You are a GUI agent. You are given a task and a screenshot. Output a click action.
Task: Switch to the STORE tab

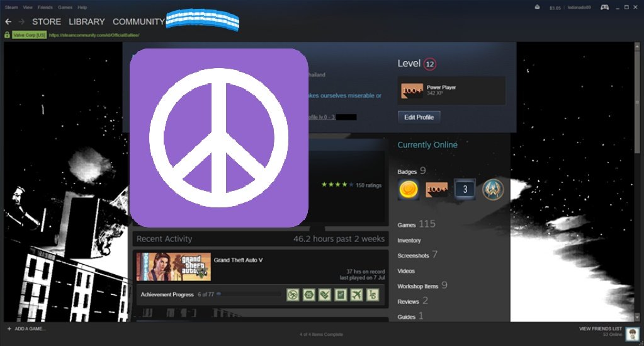click(x=47, y=22)
